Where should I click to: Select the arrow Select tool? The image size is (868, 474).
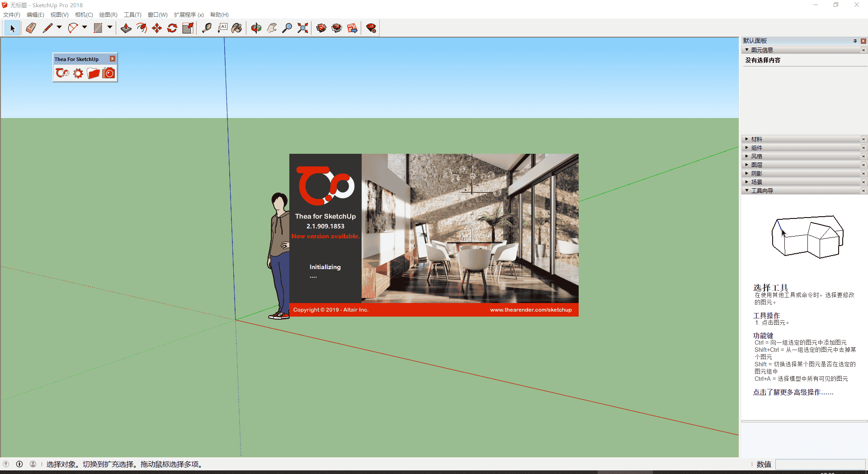[x=13, y=28]
